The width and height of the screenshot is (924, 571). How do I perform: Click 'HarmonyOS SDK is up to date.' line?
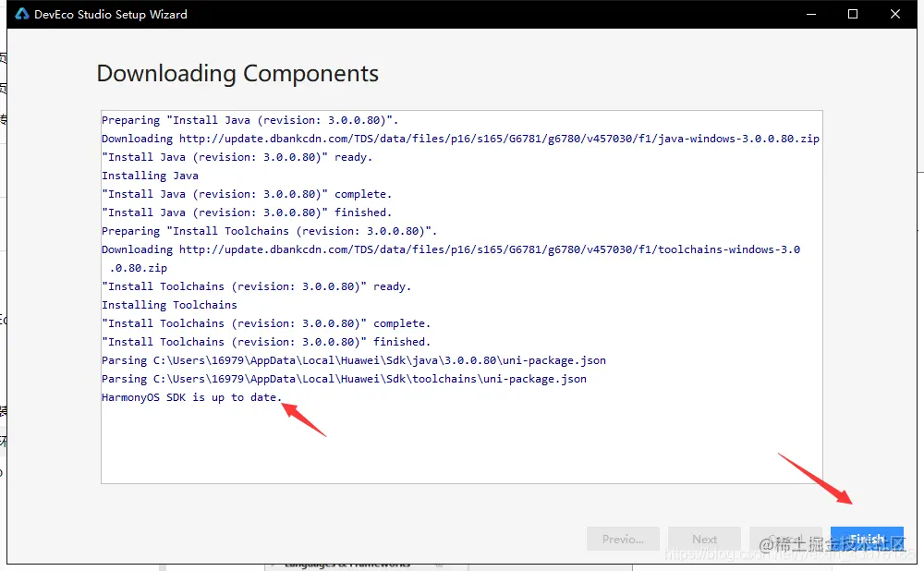[x=191, y=397]
